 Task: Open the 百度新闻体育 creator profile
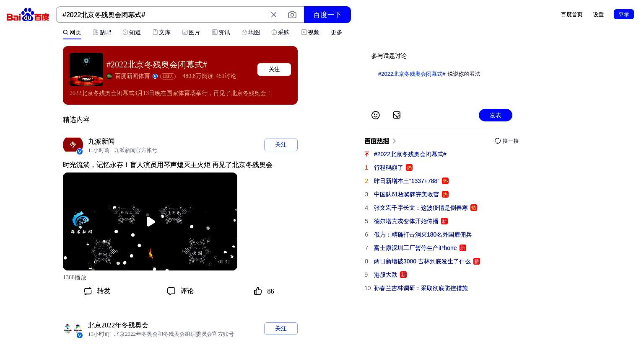pos(132,76)
